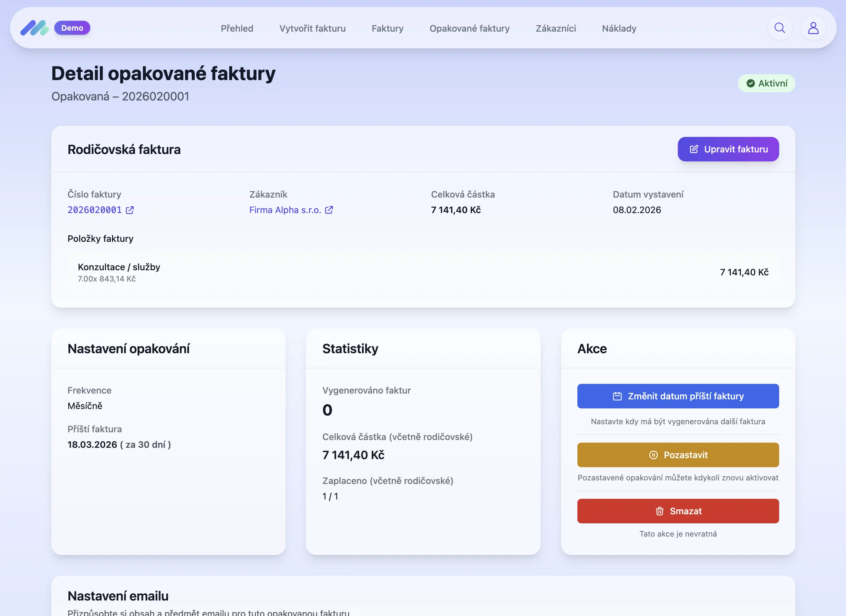
Task: Open the Faktury section
Action: click(387, 28)
